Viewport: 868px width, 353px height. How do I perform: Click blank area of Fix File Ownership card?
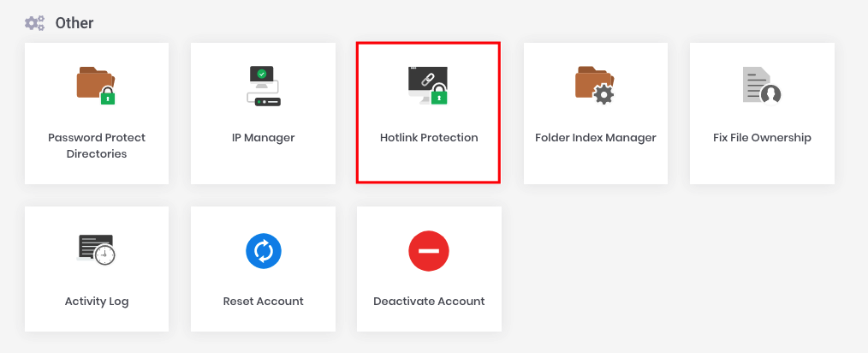(762, 165)
